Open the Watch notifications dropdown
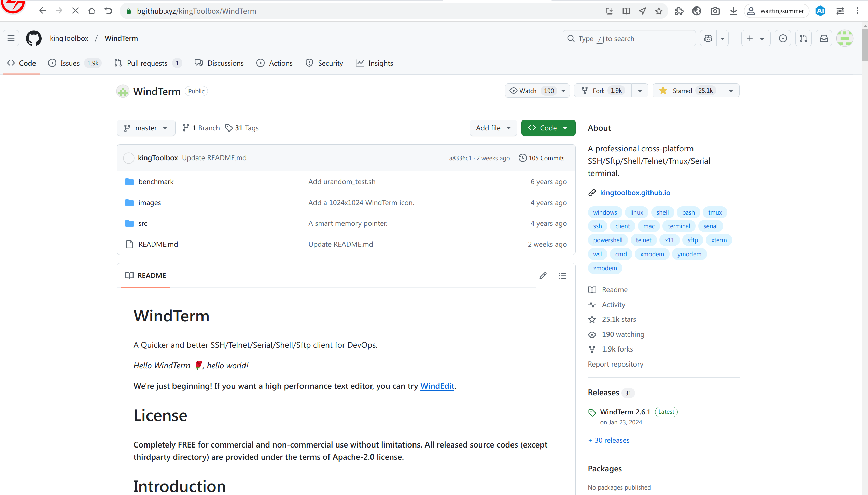 (x=537, y=91)
